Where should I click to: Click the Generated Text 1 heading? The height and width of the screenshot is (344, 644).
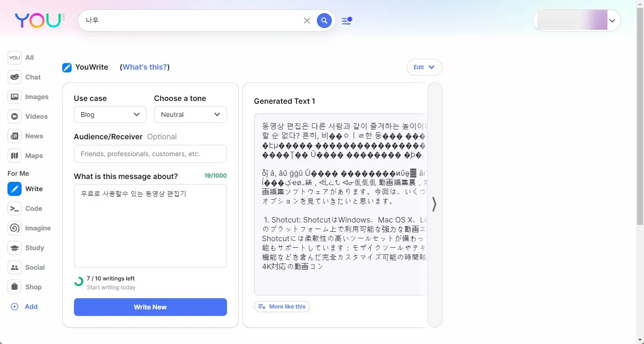pos(285,101)
